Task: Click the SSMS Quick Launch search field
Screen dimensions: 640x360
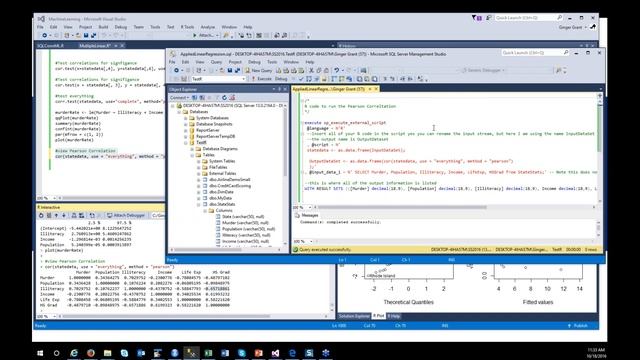Action: pos(531,53)
